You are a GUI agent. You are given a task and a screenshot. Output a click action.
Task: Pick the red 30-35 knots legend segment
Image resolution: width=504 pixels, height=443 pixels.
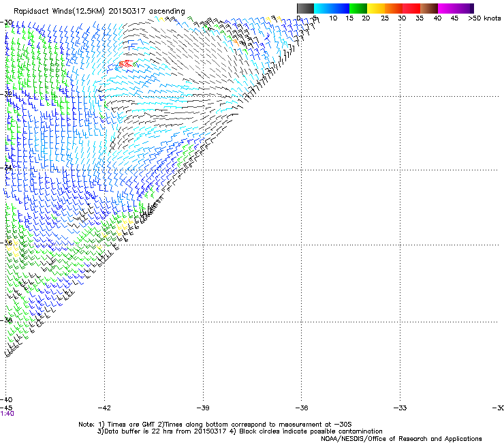point(411,8)
